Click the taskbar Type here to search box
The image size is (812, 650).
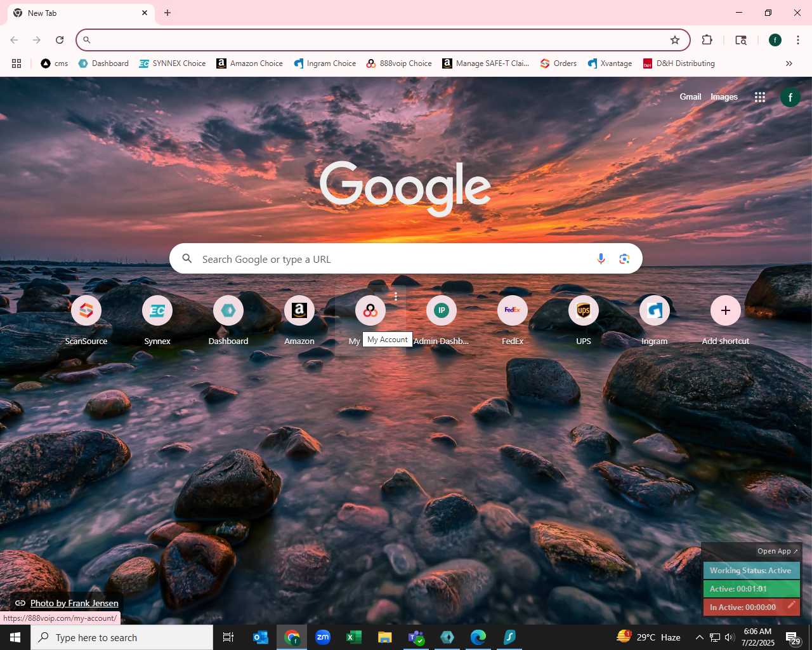click(x=122, y=637)
